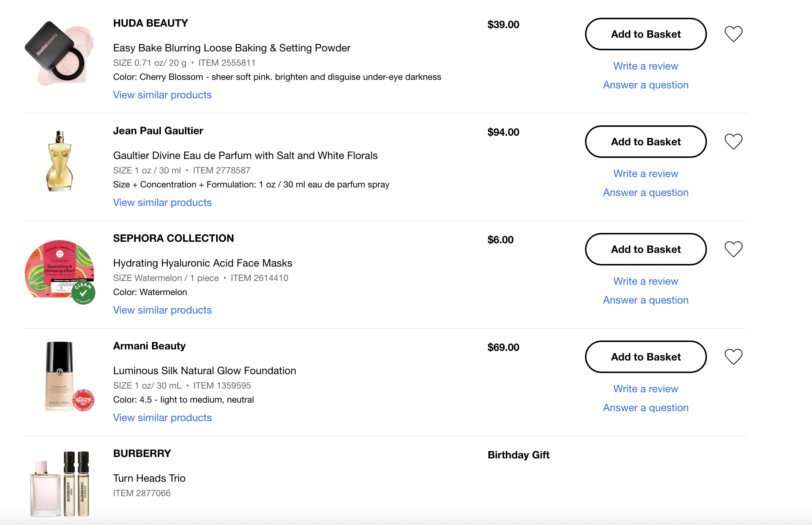The height and width of the screenshot is (525, 812).
Task: Open Gaultier Divine Eau de Parfum product title
Action: pyautogui.click(x=245, y=156)
